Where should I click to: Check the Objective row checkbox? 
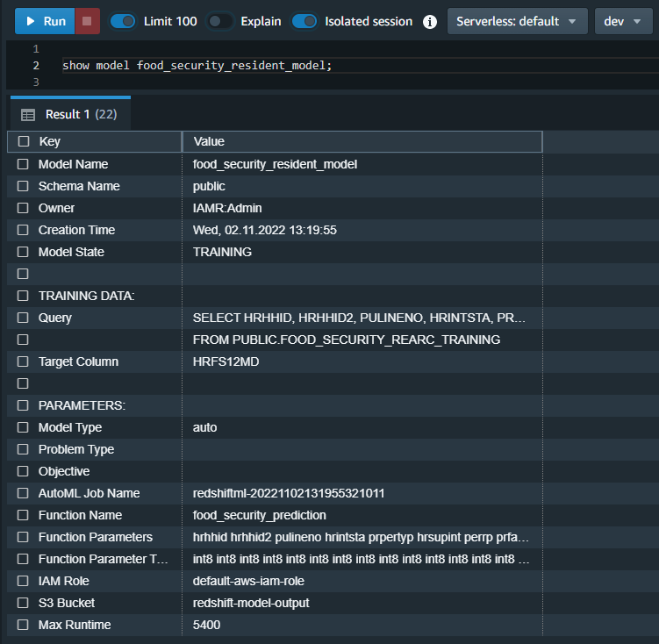23,471
